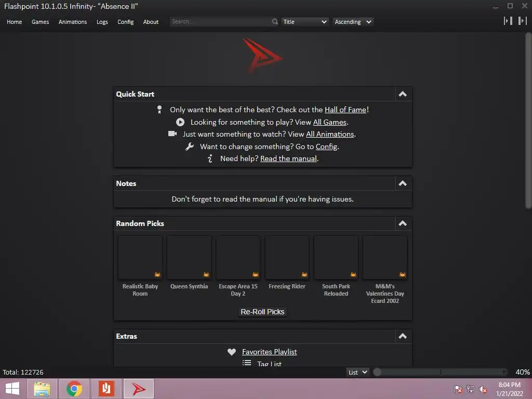Open the Tag List link
Screen dimensions: 532x399
270,363
